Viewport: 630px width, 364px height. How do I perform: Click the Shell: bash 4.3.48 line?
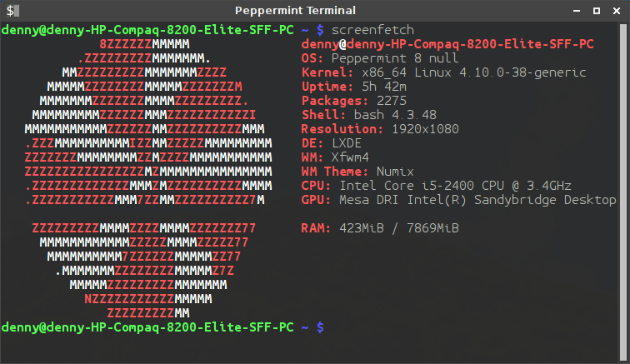(369, 115)
